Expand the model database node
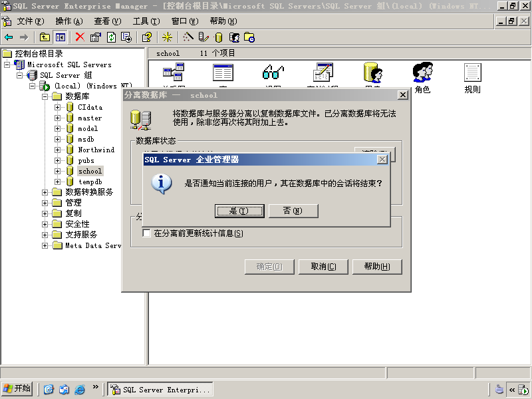 (x=57, y=128)
